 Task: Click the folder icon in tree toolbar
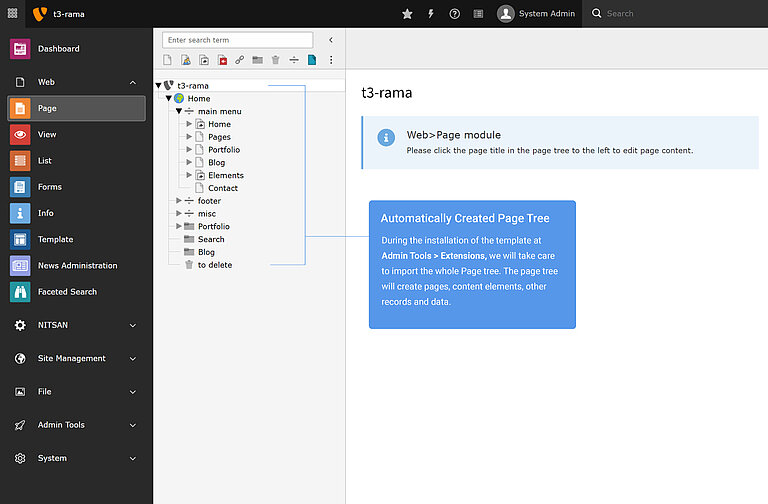point(258,60)
